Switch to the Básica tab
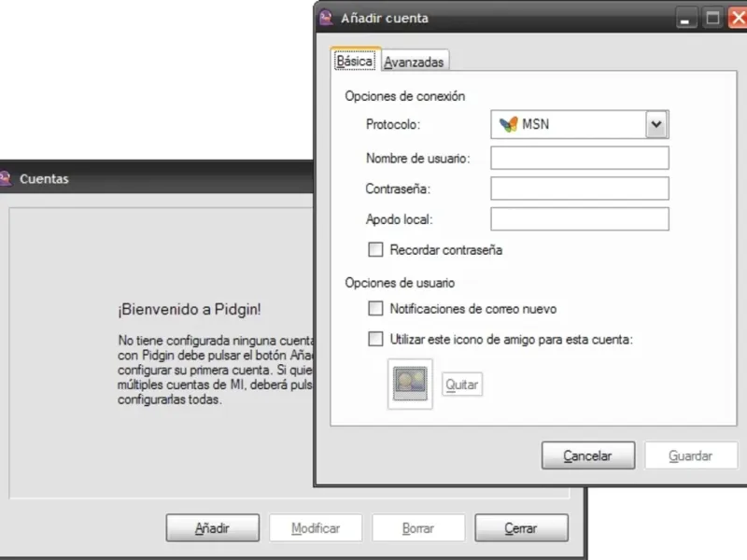Viewport: 747px width, 560px height. [355, 61]
